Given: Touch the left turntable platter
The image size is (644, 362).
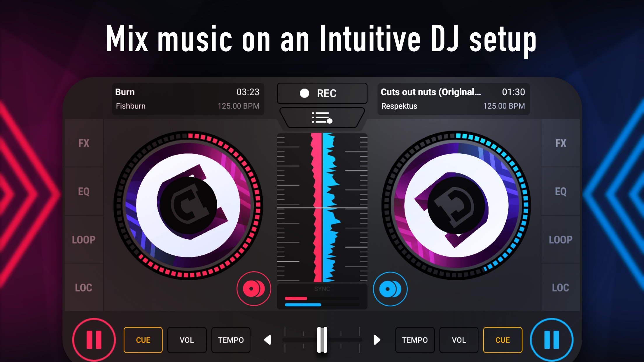Looking at the screenshot, I should (188, 205).
